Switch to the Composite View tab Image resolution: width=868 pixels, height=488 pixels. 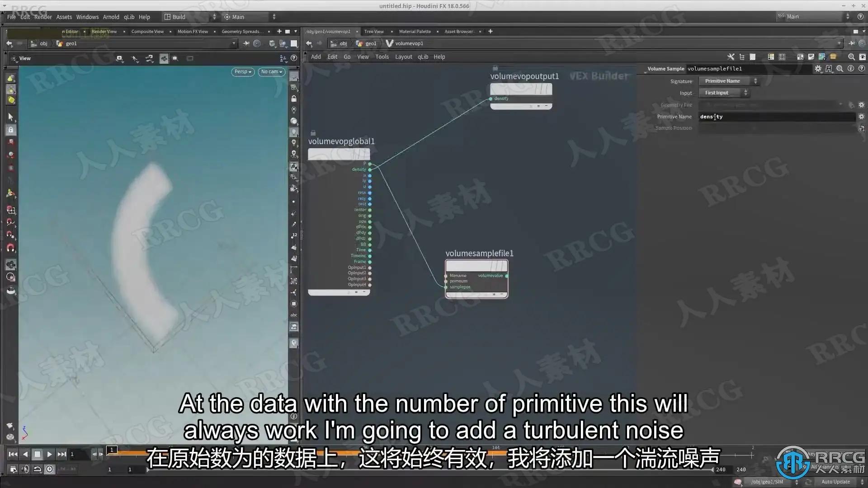(x=147, y=32)
